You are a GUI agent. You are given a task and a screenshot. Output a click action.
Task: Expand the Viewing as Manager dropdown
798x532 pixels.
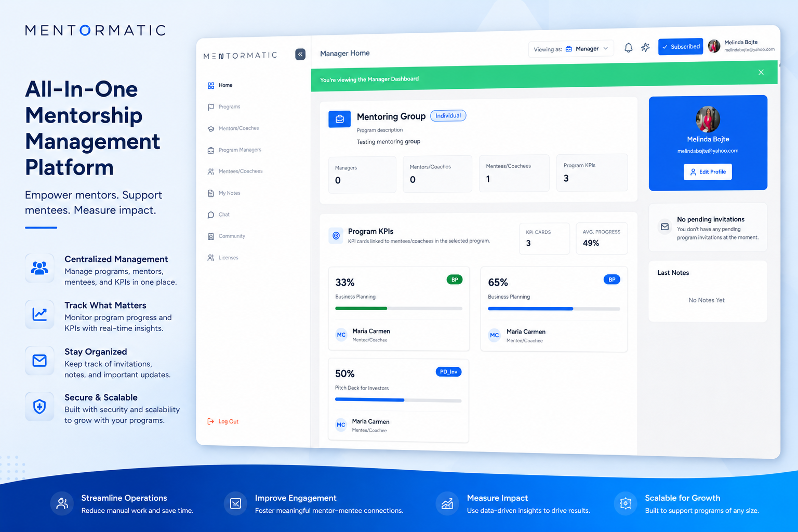571,49
